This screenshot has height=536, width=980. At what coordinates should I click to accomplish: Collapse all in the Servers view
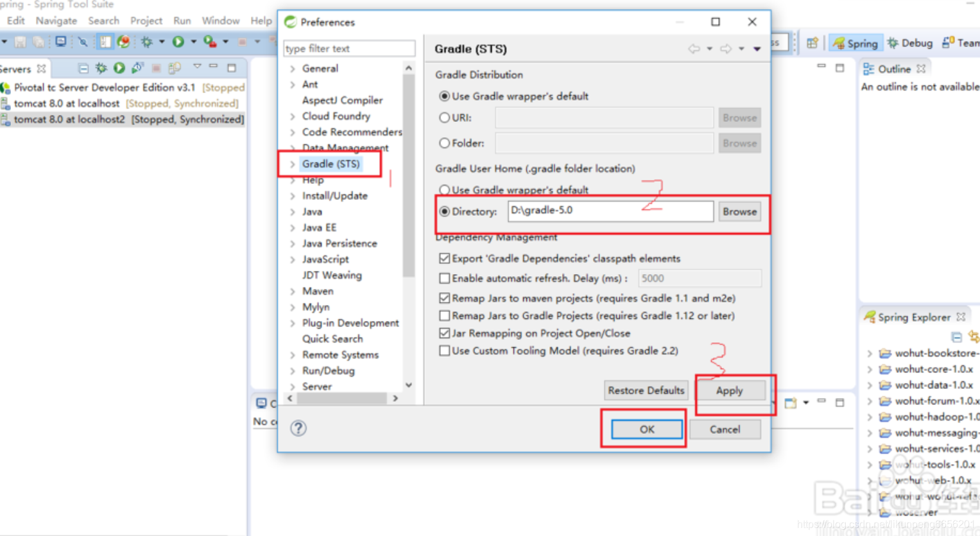pyautogui.click(x=83, y=67)
